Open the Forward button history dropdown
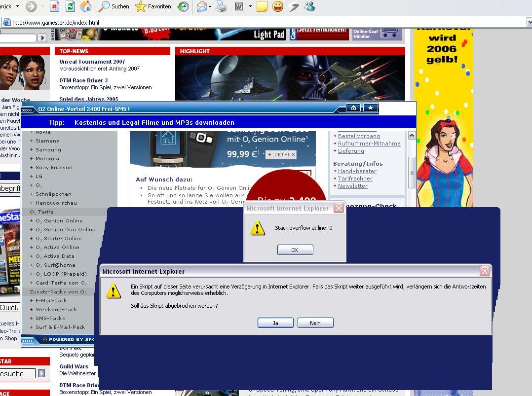 (x=42, y=6)
